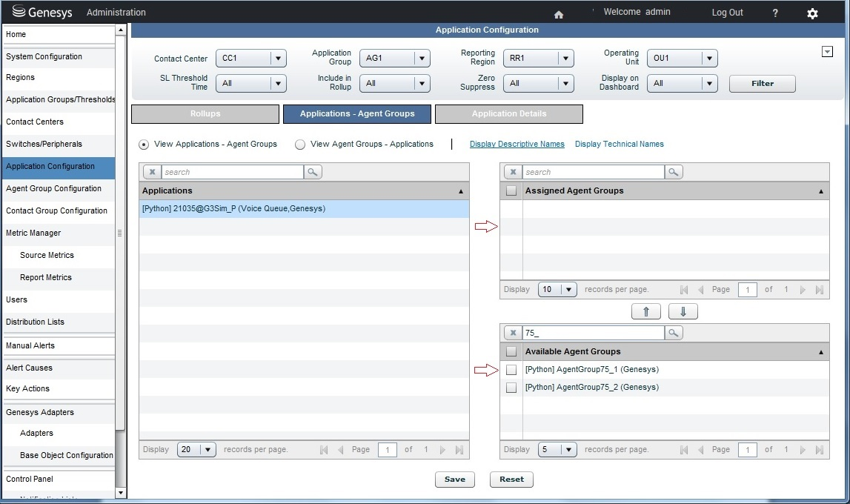
Task: Check the Available Agent Groups select-all box
Action: (511, 352)
